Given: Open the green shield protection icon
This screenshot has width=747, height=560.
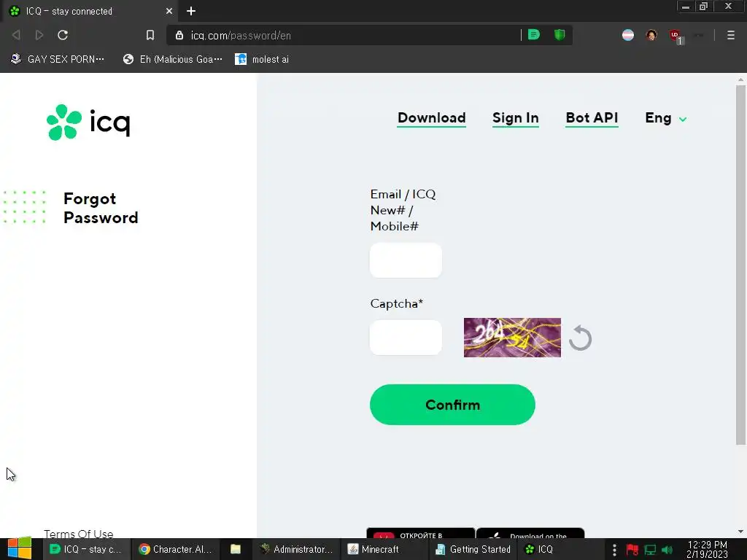Looking at the screenshot, I should [560, 35].
